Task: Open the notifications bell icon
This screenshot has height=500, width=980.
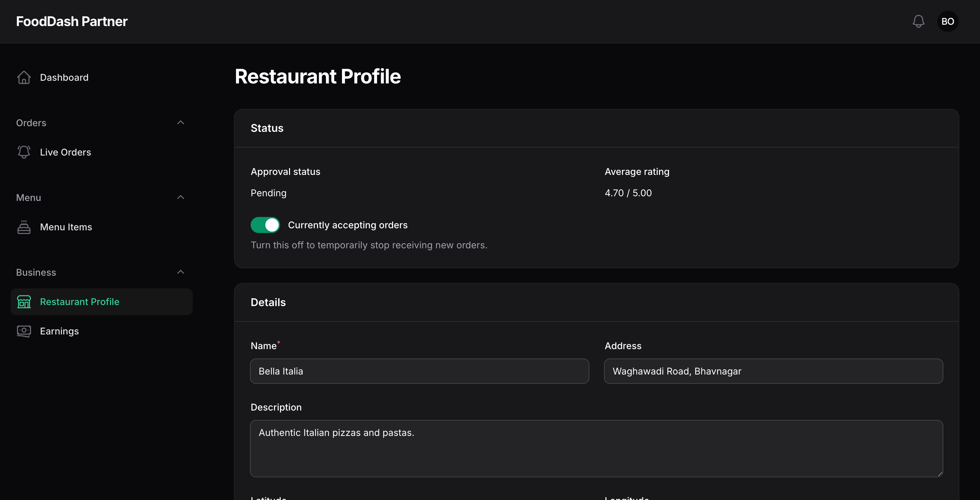Action: (x=918, y=21)
